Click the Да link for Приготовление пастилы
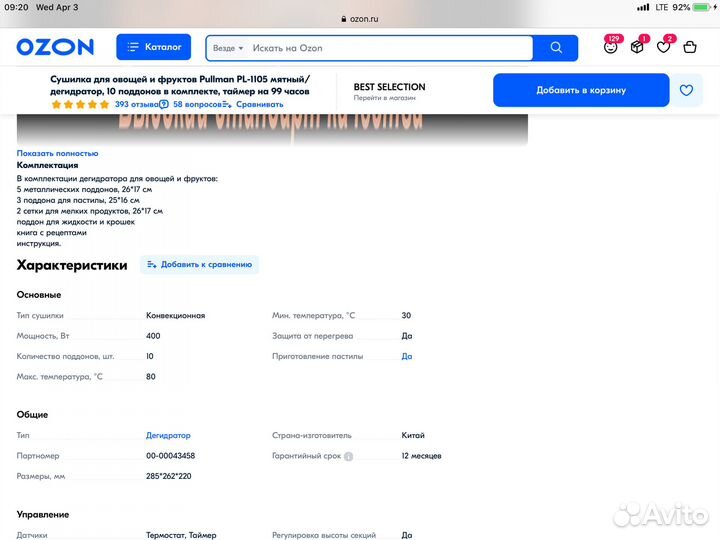 [407, 356]
